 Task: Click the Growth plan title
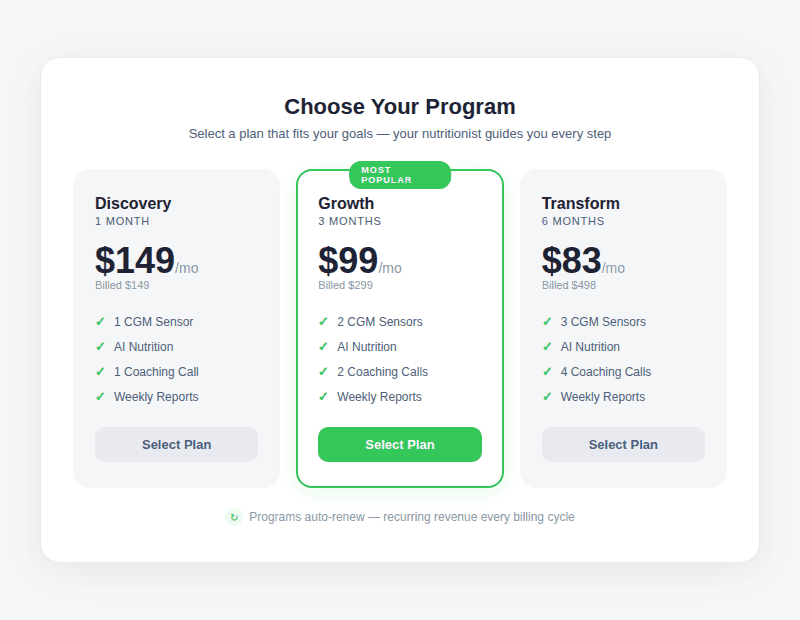click(x=346, y=203)
